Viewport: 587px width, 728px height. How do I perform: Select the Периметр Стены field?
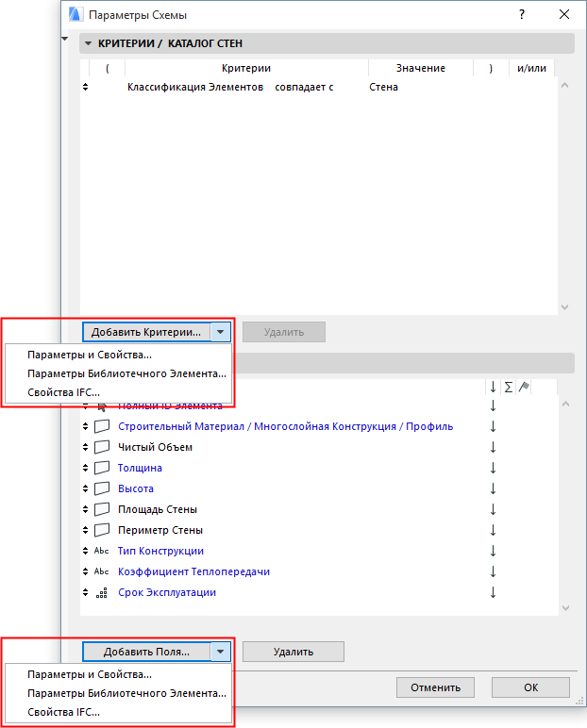point(160,530)
